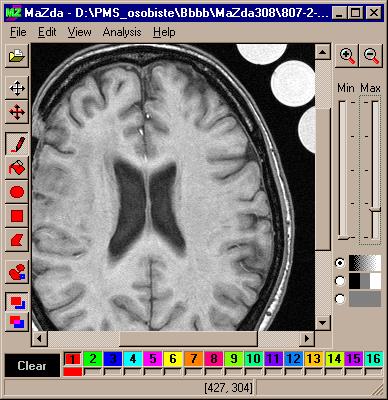Adjust the Max brightness slider handle

(376, 210)
